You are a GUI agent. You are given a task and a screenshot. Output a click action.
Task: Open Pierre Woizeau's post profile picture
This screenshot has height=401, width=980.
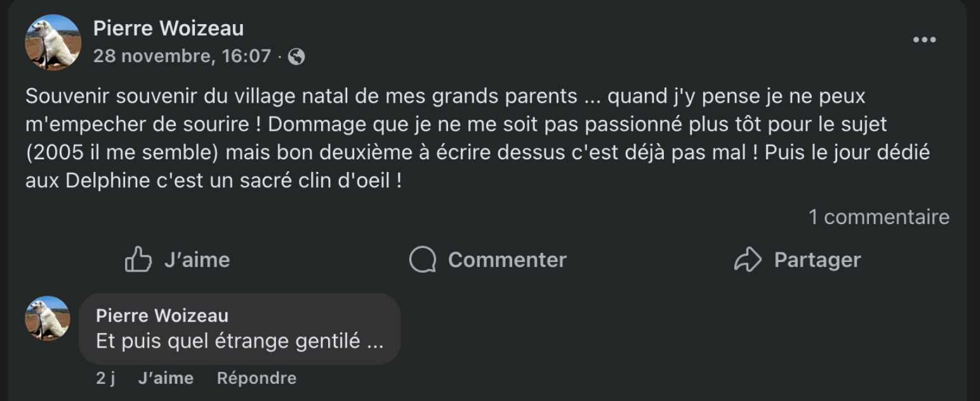53,42
